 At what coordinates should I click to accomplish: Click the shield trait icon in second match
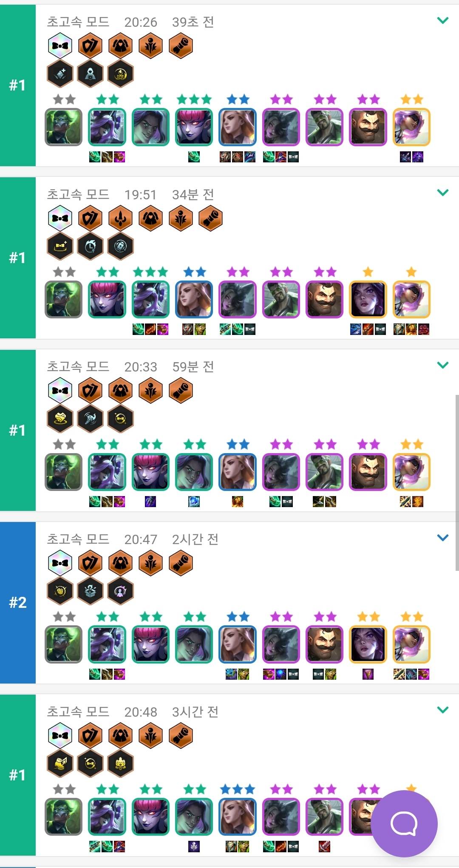90,218
